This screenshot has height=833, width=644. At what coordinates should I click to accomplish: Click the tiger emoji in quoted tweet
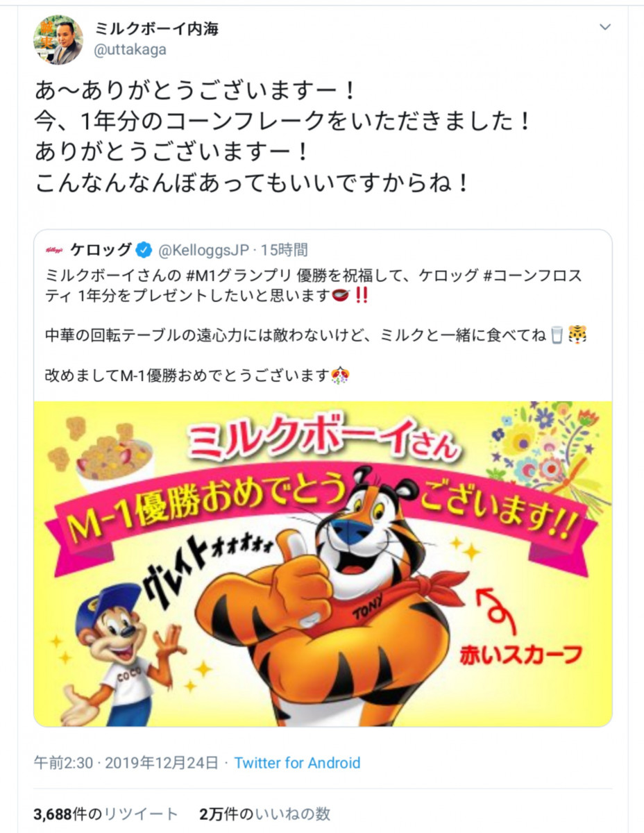577,336
